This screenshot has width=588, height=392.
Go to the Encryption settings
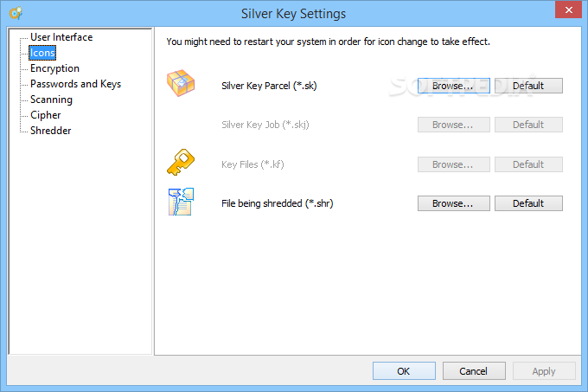tap(54, 68)
